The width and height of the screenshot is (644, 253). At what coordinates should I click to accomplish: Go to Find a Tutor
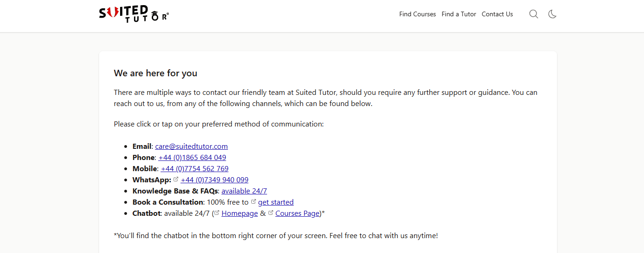(x=459, y=14)
